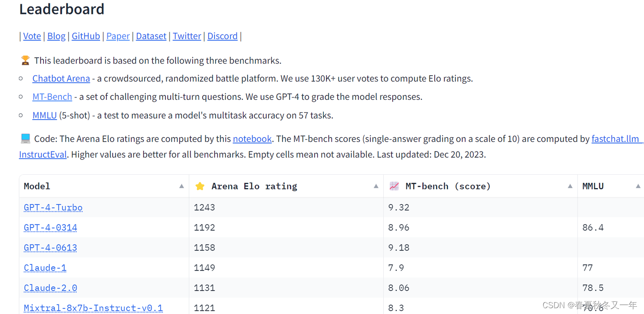644x314 pixels.
Task: Open the Blog link
Action: click(56, 36)
